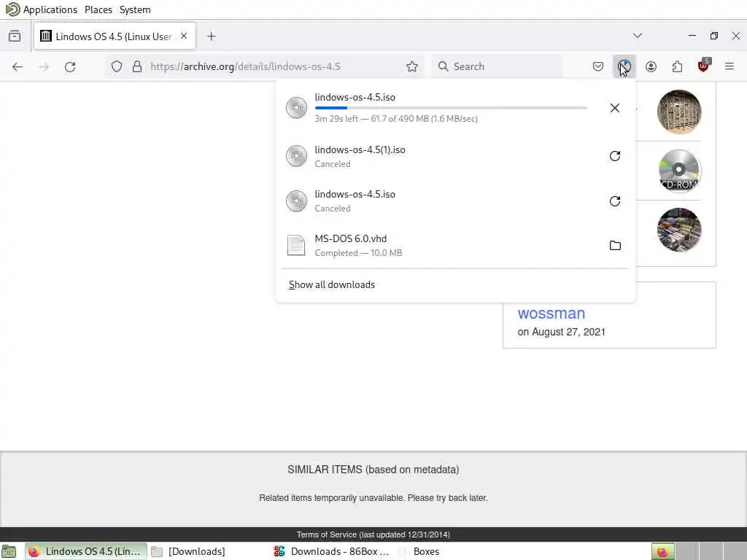Click the Firefox icon in system tray
This screenshot has height=560, width=747.
pos(662,551)
